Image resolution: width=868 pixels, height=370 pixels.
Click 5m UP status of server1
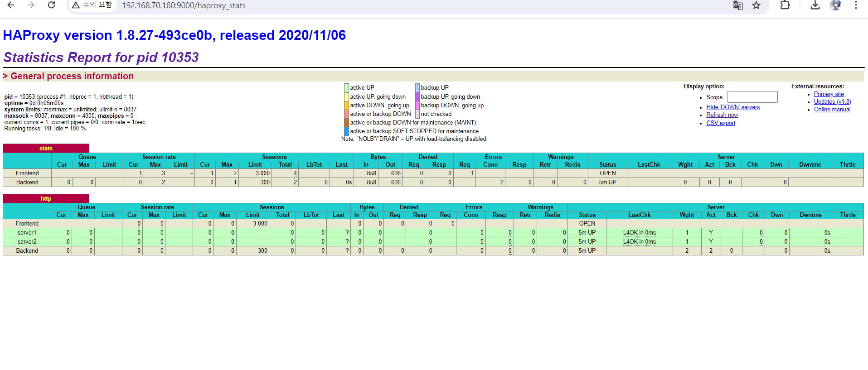(x=587, y=233)
